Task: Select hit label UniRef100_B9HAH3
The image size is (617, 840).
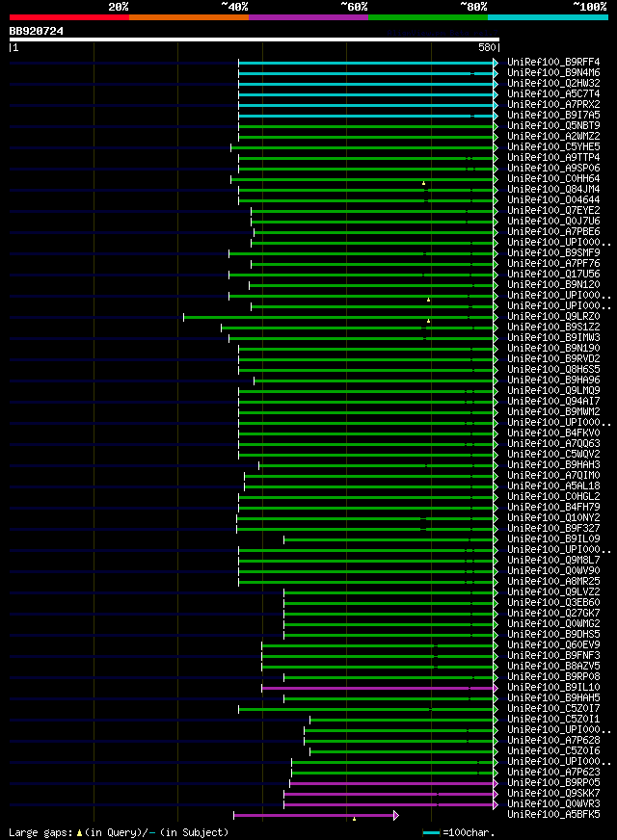Action: [x=553, y=464]
